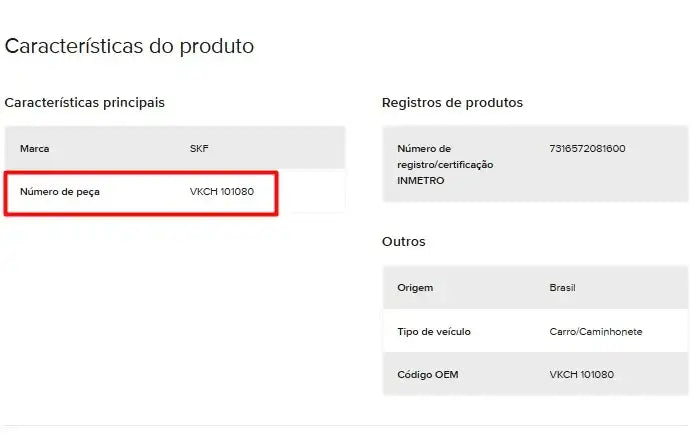
Task: Click the 'Outros' section heading
Action: coord(403,242)
